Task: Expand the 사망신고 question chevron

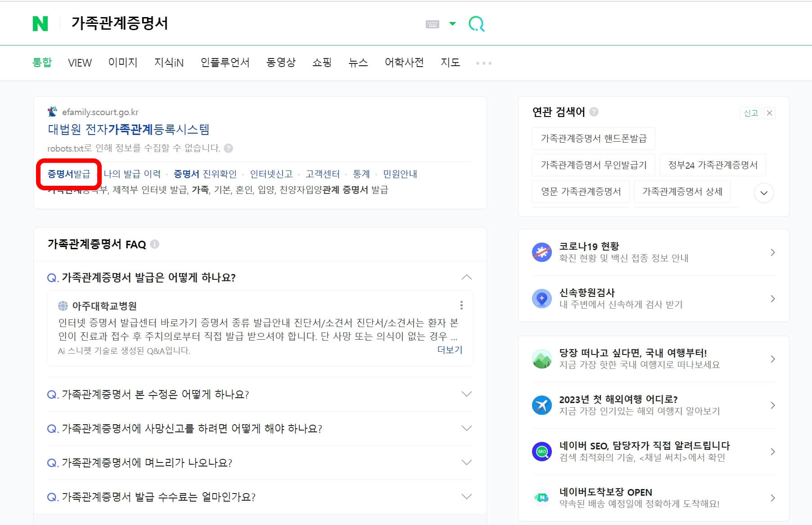Action: [x=467, y=428]
